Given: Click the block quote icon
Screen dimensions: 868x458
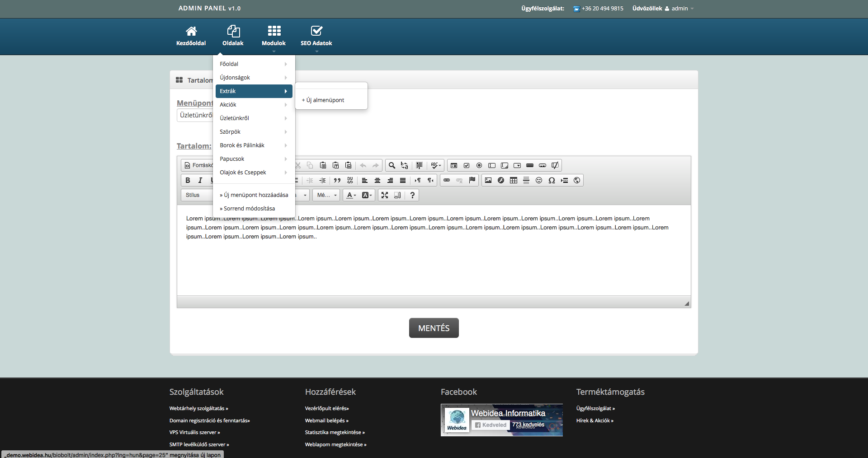Looking at the screenshot, I should 337,180.
